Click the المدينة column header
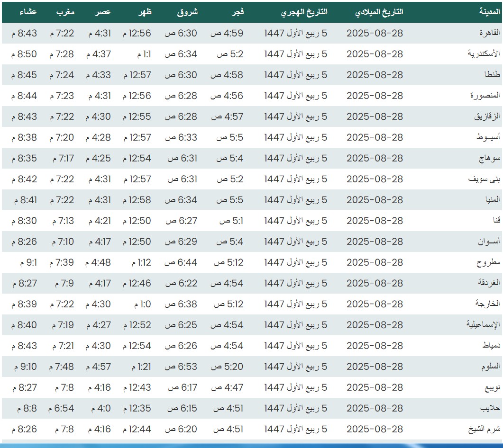Image resolution: width=503 pixels, height=448 pixels. (x=488, y=12)
